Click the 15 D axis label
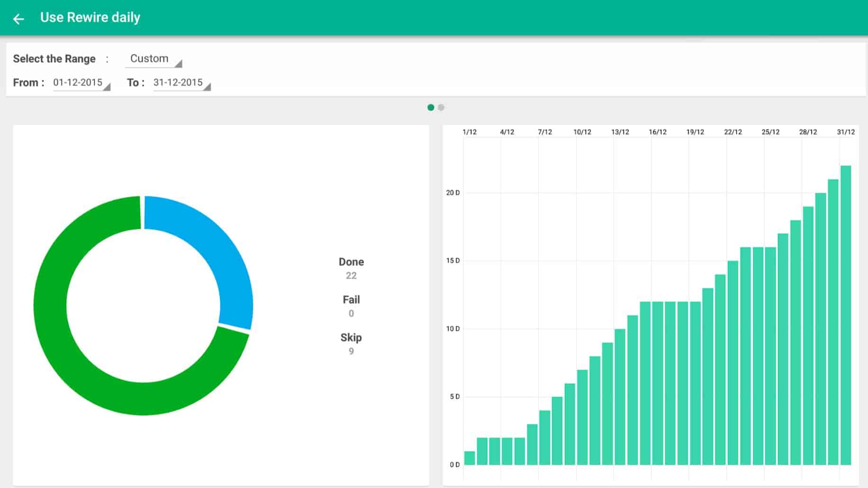The image size is (868, 488). pos(453,261)
